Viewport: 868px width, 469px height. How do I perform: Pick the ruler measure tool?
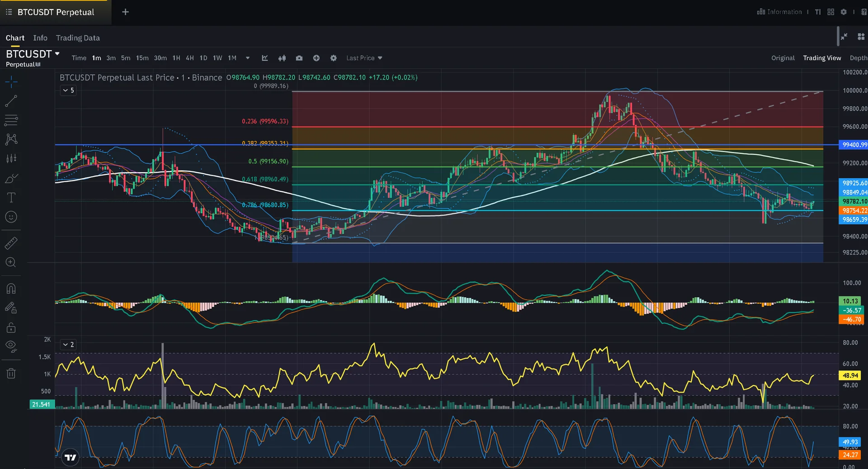(x=11, y=243)
